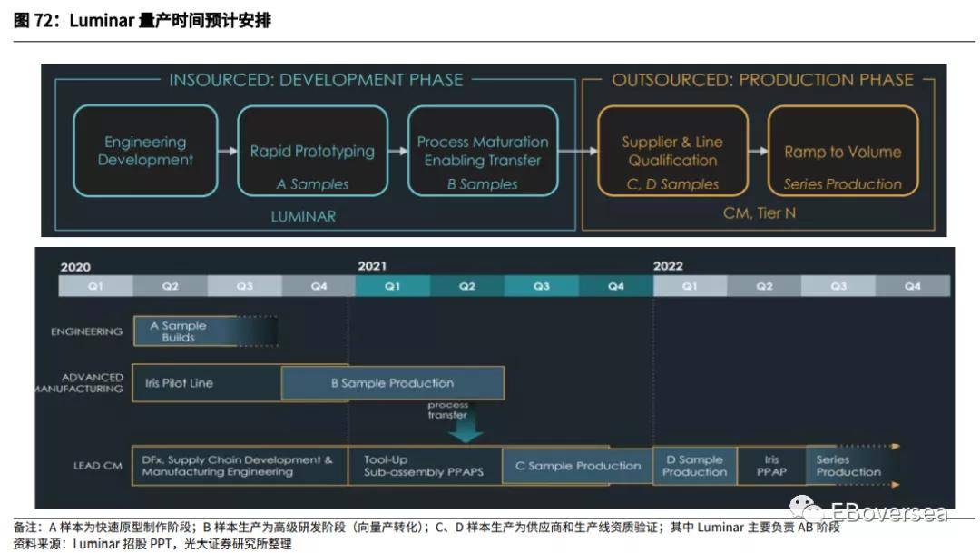Click the Q1 cell under 2021
Screen dimensions: 980x553
click(x=393, y=286)
